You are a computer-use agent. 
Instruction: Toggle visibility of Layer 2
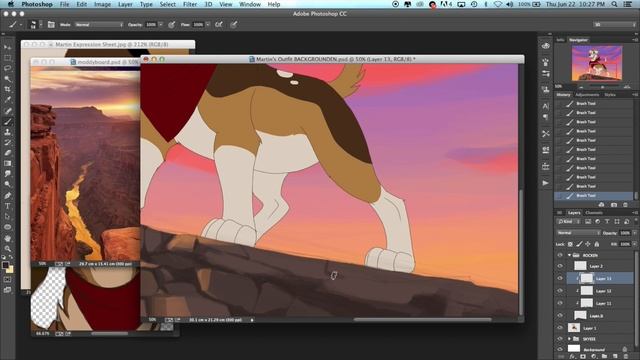(x=560, y=266)
